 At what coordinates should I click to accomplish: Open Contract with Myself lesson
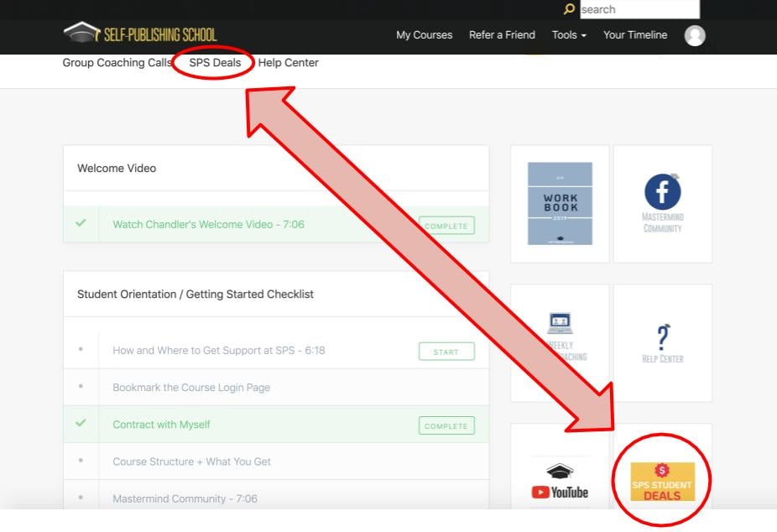[x=162, y=425]
